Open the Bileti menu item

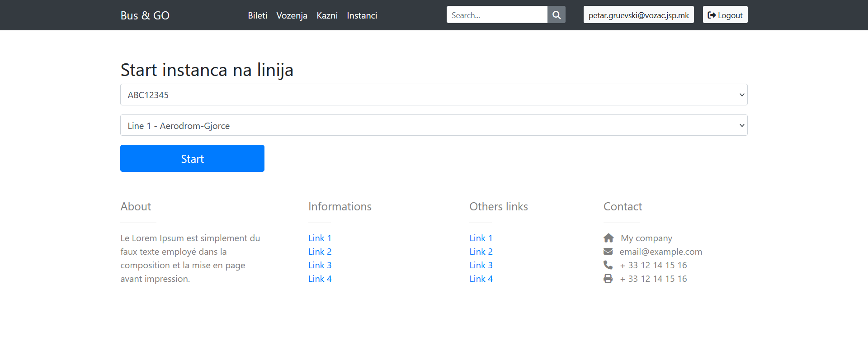pyautogui.click(x=257, y=15)
